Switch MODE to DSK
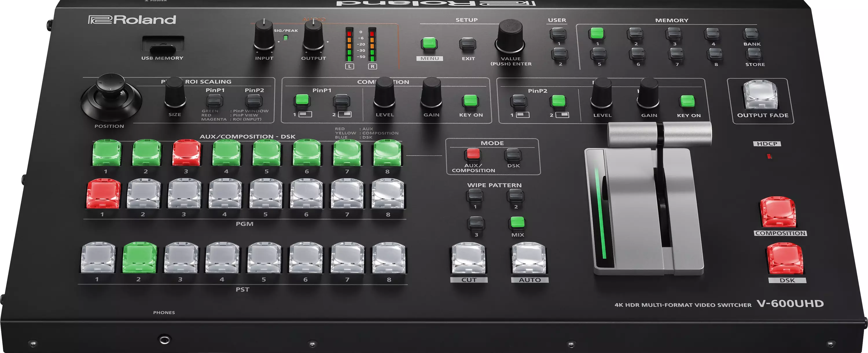The height and width of the screenshot is (353, 868). pyautogui.click(x=513, y=155)
